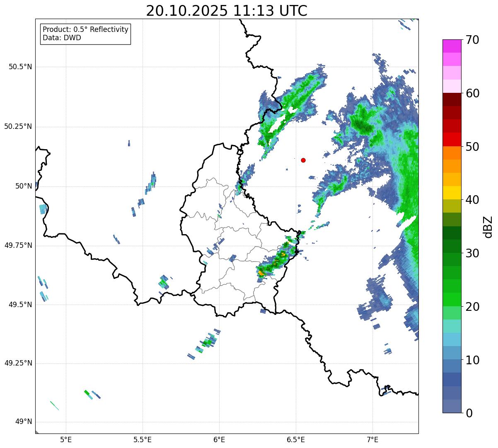Click the magenta top colorbar swatch
Screen dimensions: 498x448
coord(452,46)
